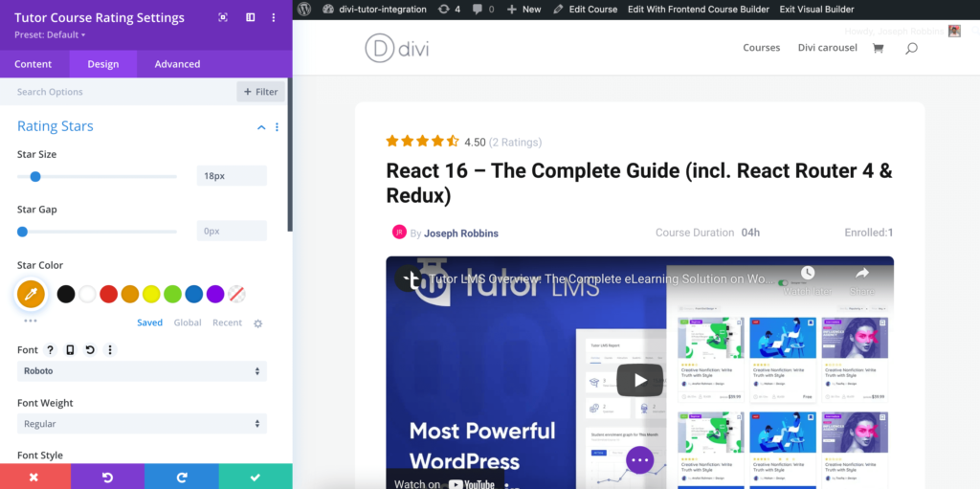Click the purple undo button
The height and width of the screenshot is (489, 980).
pos(107,478)
